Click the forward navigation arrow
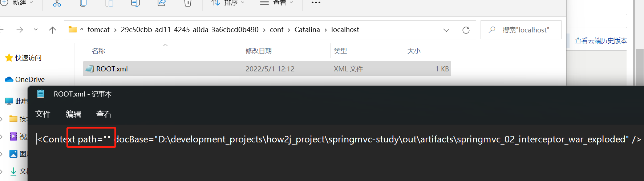 [x=20, y=30]
